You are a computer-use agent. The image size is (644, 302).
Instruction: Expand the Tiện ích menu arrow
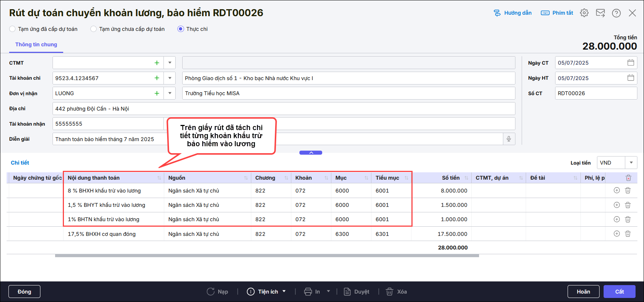(284, 291)
